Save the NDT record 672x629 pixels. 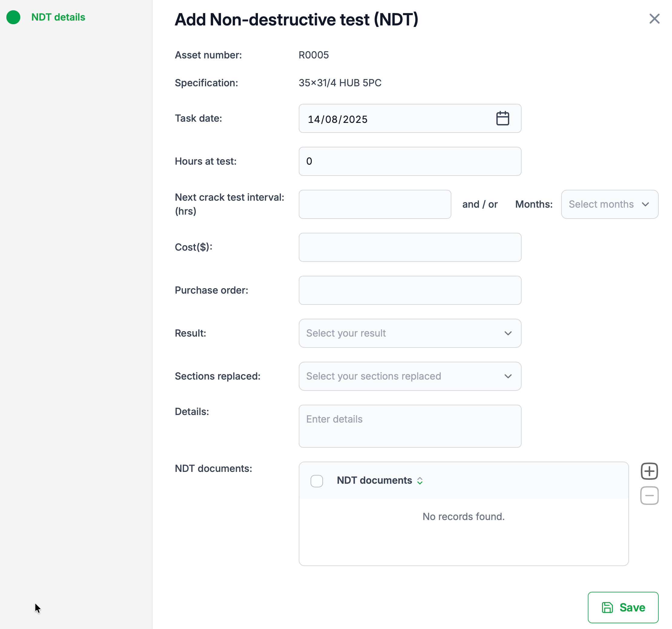pyautogui.click(x=623, y=607)
